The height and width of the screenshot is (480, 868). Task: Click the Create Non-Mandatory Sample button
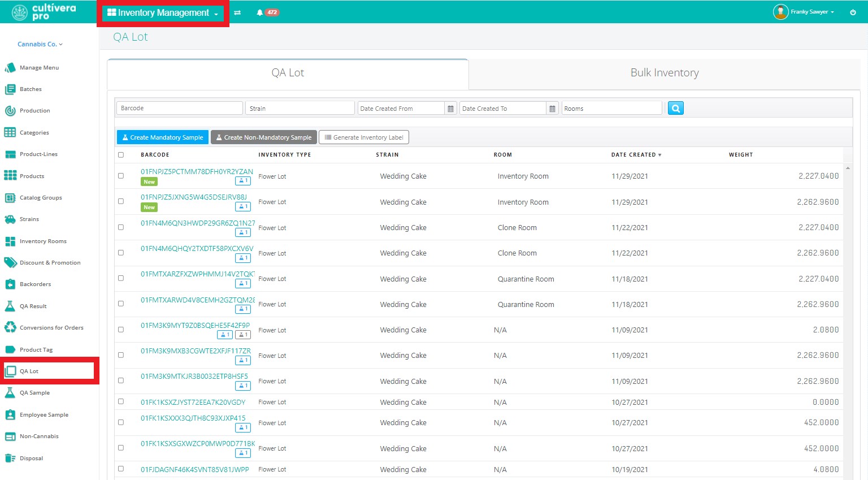(264, 137)
